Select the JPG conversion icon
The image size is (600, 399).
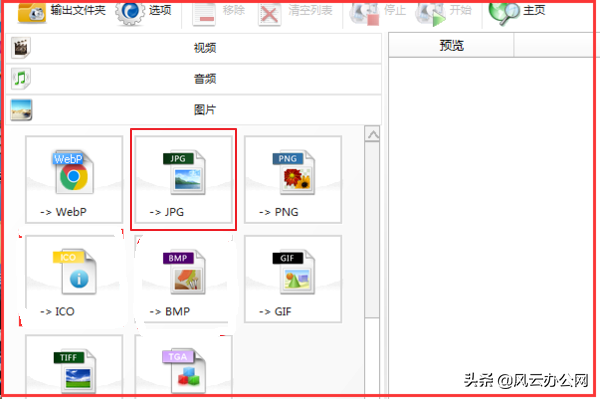(184, 172)
